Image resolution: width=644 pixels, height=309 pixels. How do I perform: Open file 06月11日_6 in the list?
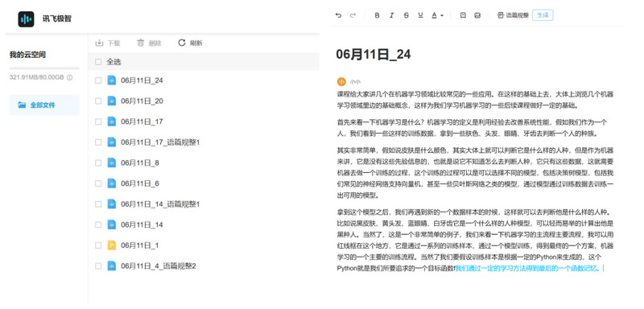point(139,183)
